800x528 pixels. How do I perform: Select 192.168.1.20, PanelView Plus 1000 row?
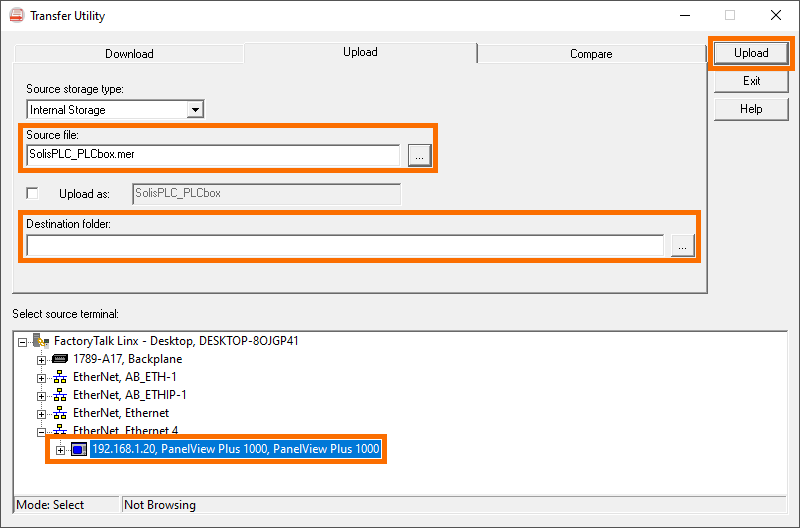coord(236,449)
